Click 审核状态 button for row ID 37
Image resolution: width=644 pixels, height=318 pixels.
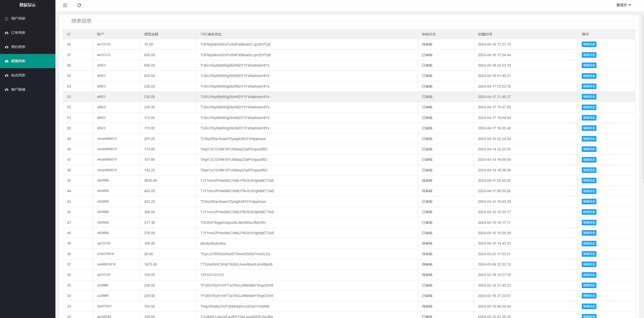coord(589,264)
